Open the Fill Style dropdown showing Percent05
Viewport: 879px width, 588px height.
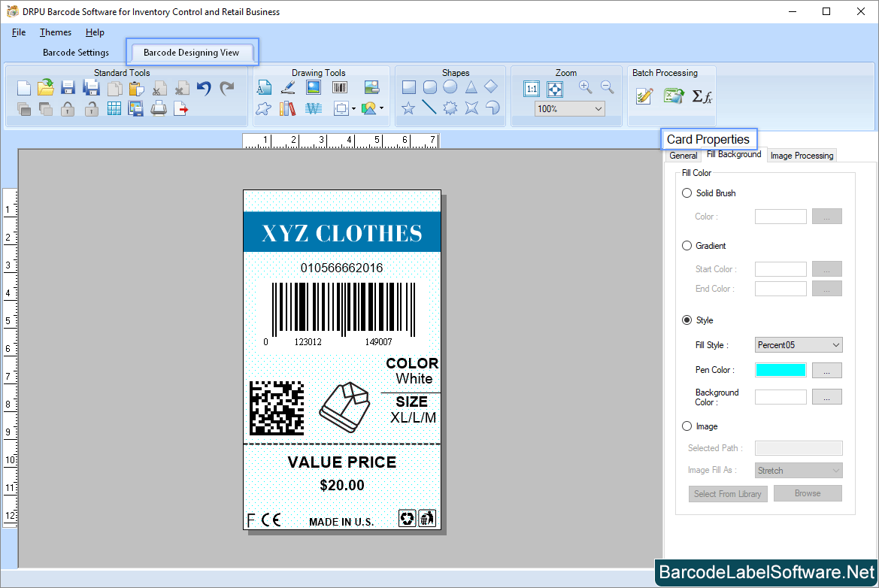[799, 344]
